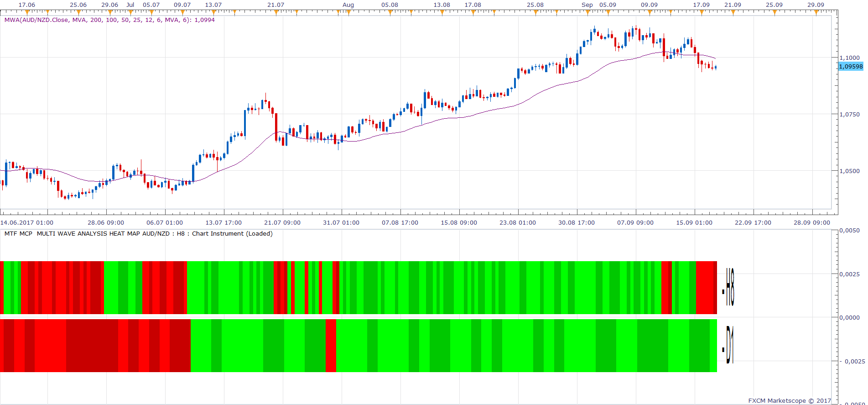Click the orange marker under 25.06
The height and width of the screenshot is (405, 868).
click(x=78, y=12)
